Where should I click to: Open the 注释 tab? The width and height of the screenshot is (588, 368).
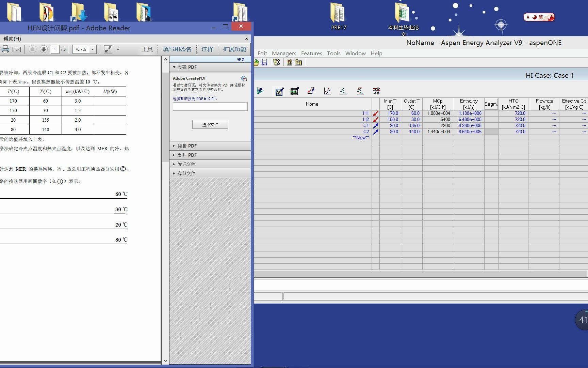(207, 49)
